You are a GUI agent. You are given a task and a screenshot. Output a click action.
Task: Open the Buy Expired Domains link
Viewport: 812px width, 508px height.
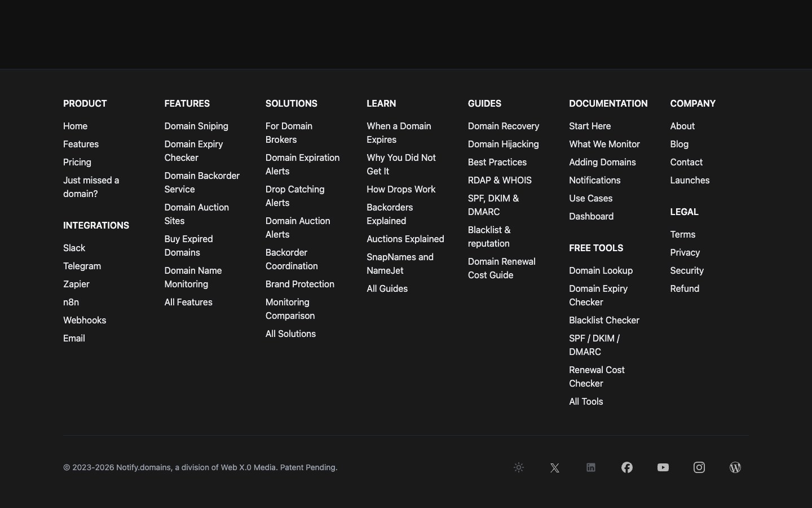tap(188, 246)
